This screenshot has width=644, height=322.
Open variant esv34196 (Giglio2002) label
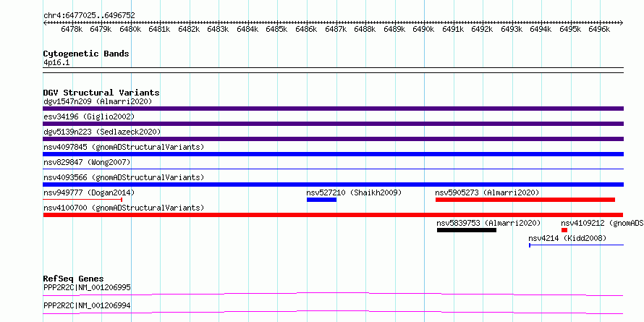pos(89,116)
